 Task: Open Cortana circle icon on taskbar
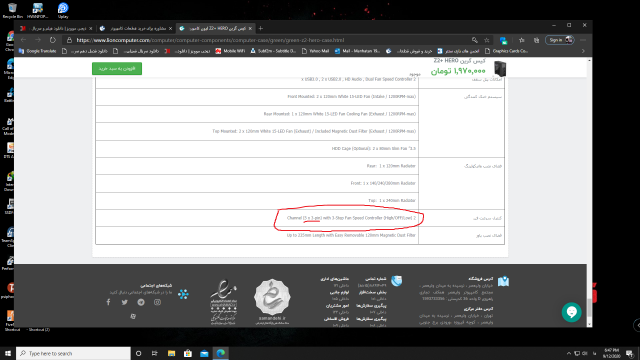[x=138, y=353]
